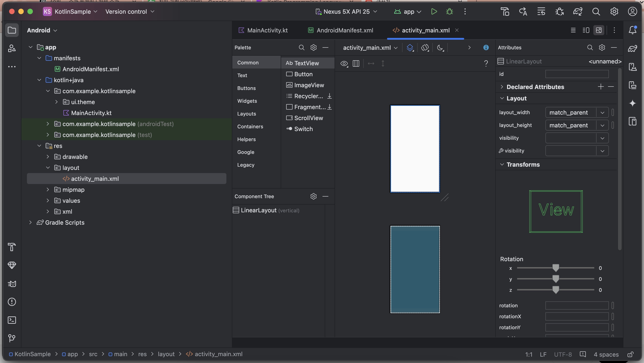Toggle view options eye icon in designer
Image resolution: width=644 pixels, height=363 pixels.
click(344, 63)
